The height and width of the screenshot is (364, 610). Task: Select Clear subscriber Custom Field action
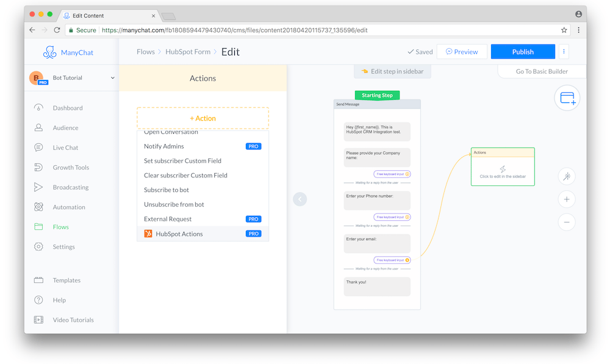(x=203, y=176)
